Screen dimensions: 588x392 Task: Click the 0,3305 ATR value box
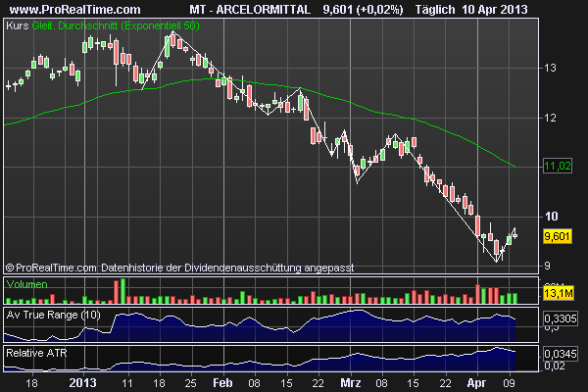(561, 318)
